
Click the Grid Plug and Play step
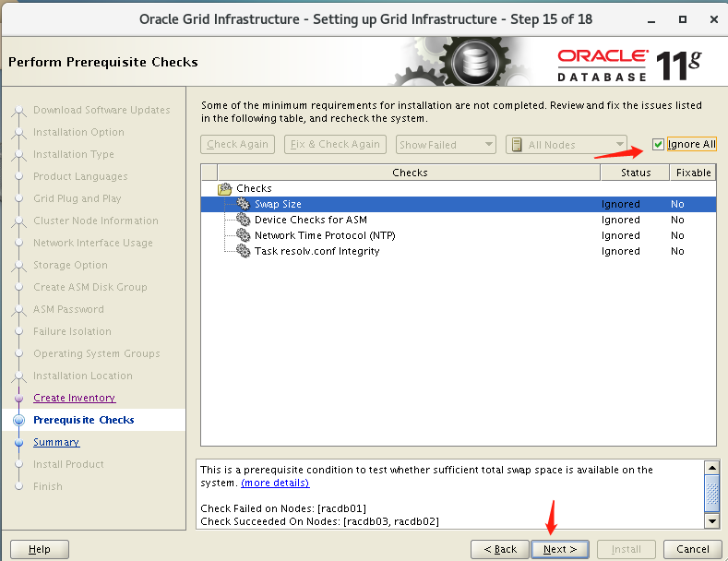point(78,198)
